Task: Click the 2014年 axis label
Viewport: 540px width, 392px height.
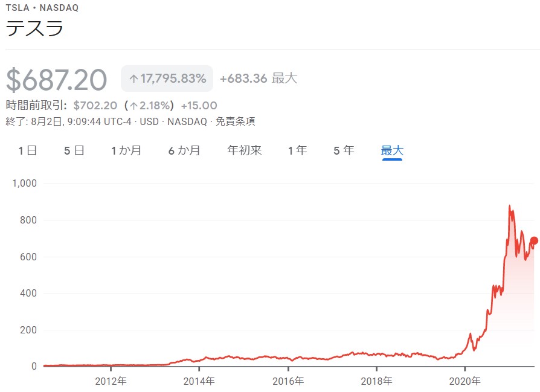Action: (199, 381)
